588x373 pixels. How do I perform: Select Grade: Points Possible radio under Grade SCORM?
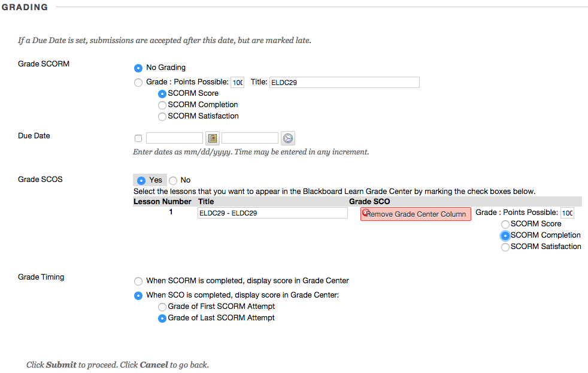point(138,83)
